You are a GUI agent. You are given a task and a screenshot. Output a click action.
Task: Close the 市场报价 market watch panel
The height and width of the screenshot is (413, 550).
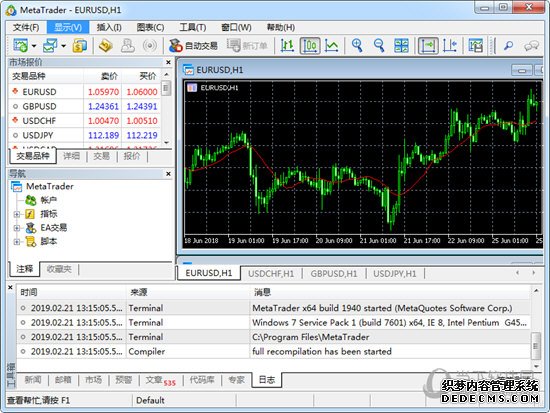pos(168,62)
